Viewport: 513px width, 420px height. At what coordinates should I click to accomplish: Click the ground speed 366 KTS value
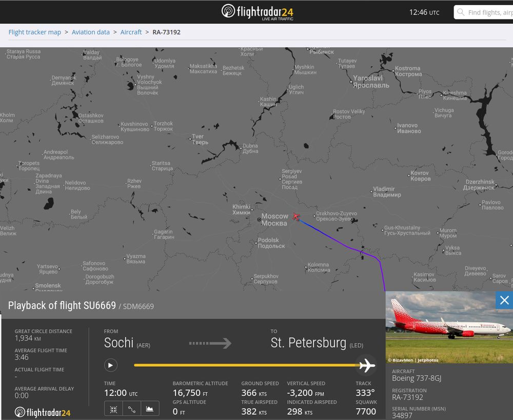click(254, 392)
